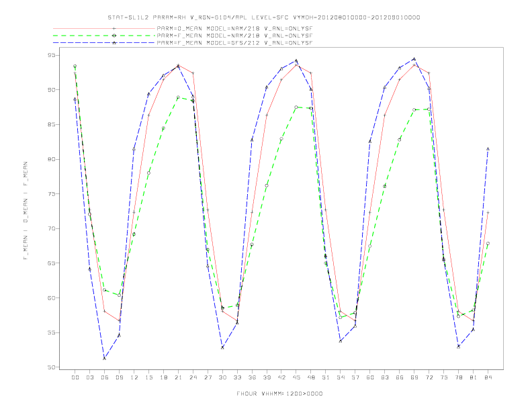Select the legend entry PARM=F_MEAN MODEL=NAM/218

pos(234,36)
